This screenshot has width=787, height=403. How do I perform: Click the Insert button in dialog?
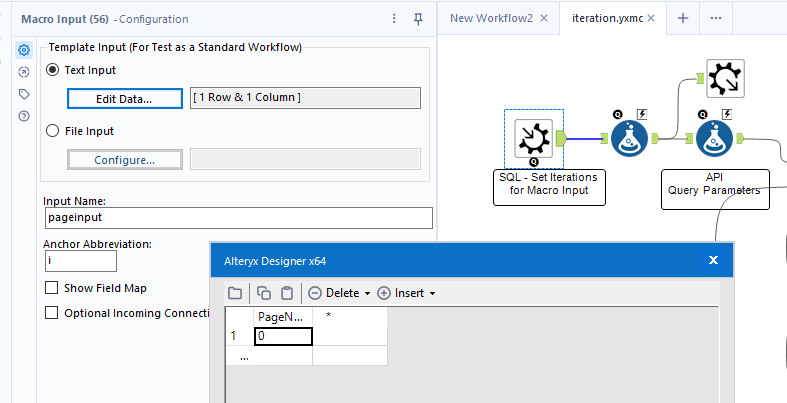[x=401, y=293]
